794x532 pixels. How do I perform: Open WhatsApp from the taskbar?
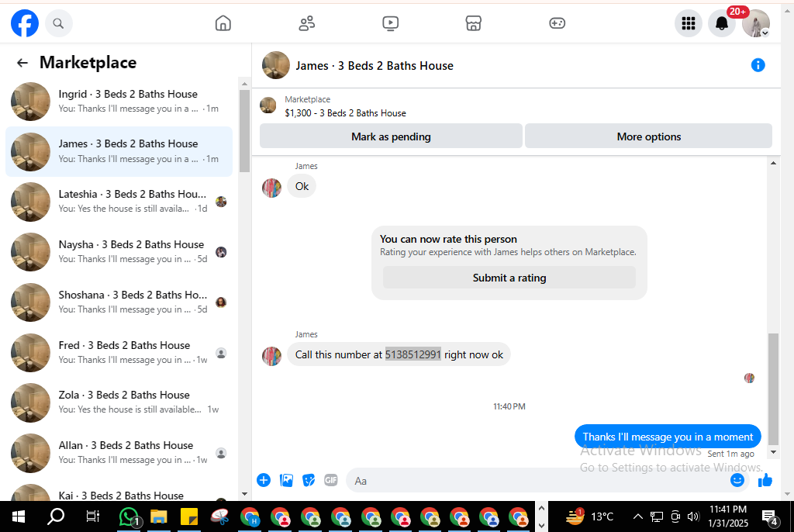(x=129, y=516)
